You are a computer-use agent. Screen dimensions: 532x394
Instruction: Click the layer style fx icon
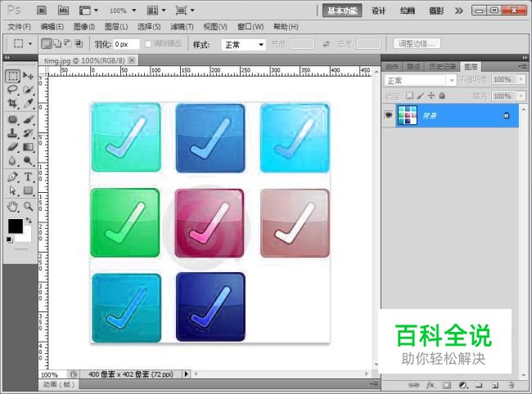(431, 385)
